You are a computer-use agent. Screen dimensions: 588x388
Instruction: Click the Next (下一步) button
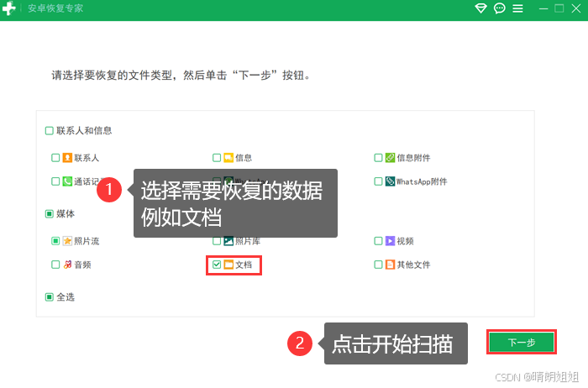point(522,342)
